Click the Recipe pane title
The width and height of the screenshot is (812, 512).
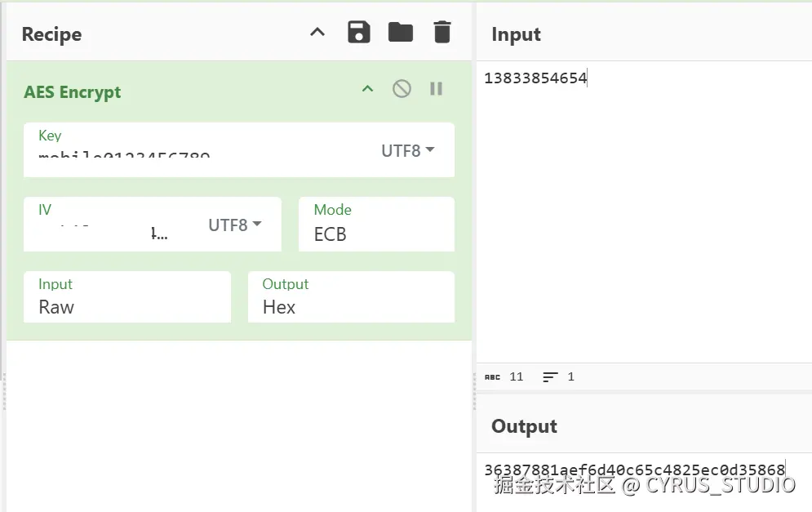tap(51, 34)
